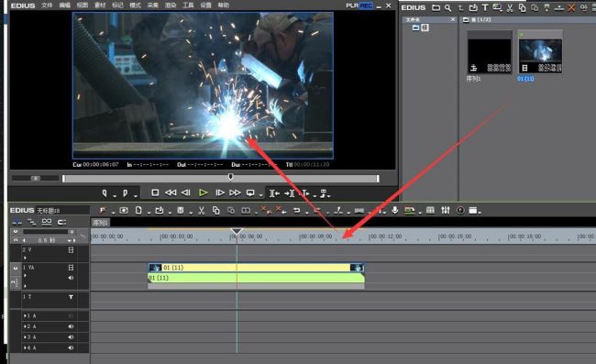
Task: Click the Audio mixer icon
Action: click(x=446, y=210)
